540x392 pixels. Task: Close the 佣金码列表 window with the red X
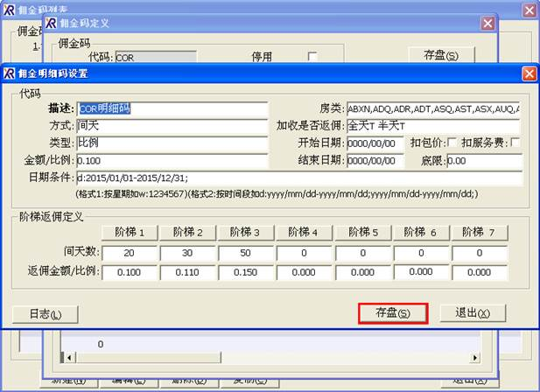[x=529, y=10]
